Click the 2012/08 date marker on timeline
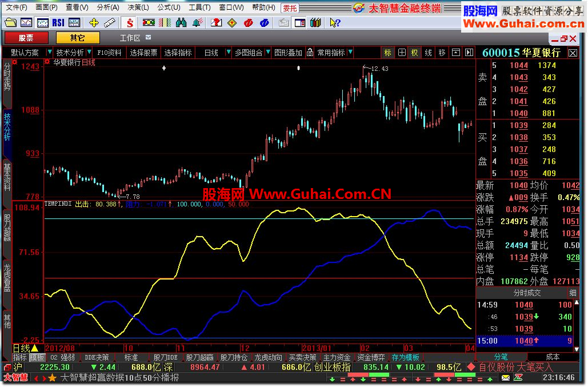588x387 pixels. (59, 348)
